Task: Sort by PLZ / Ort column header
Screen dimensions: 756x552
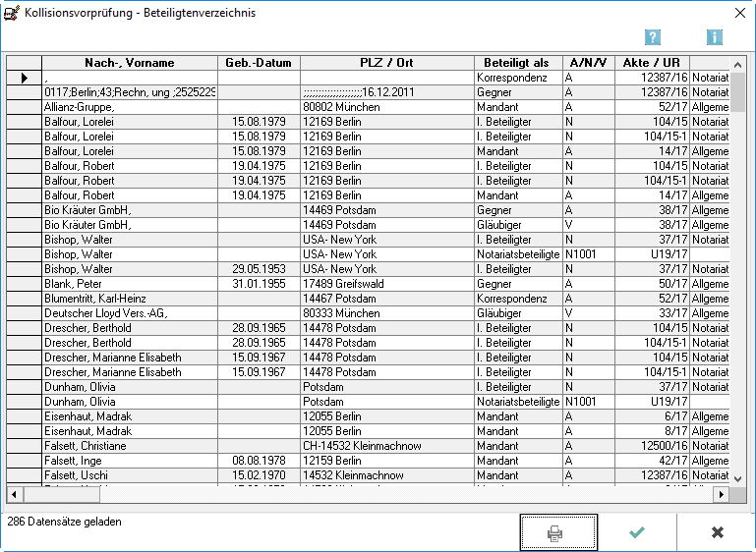Action: [x=387, y=63]
